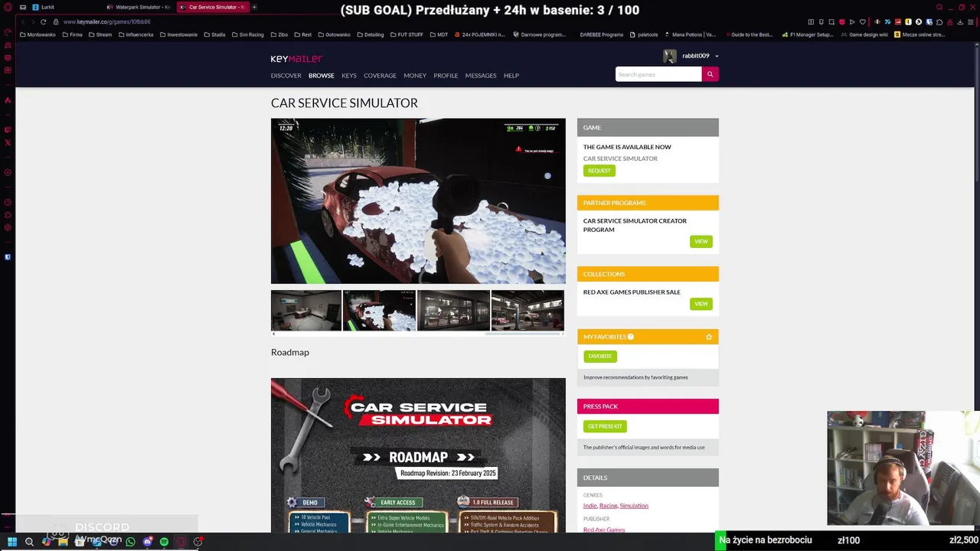Open the COVERAGE menu item
The image size is (980, 551).
point(380,76)
